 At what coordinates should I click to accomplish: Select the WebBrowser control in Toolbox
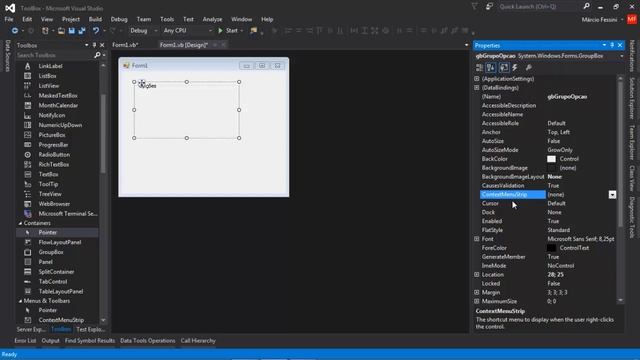54,204
